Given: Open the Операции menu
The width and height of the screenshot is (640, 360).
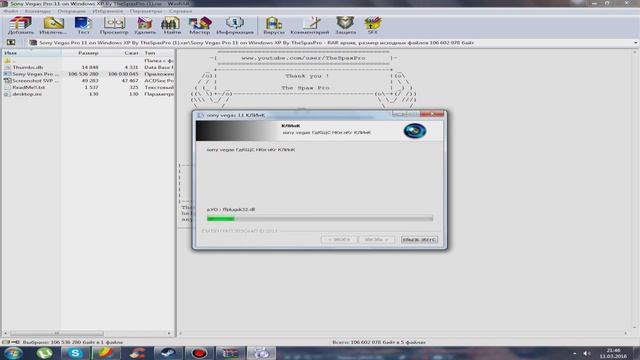Looking at the screenshot, I should [x=72, y=11].
